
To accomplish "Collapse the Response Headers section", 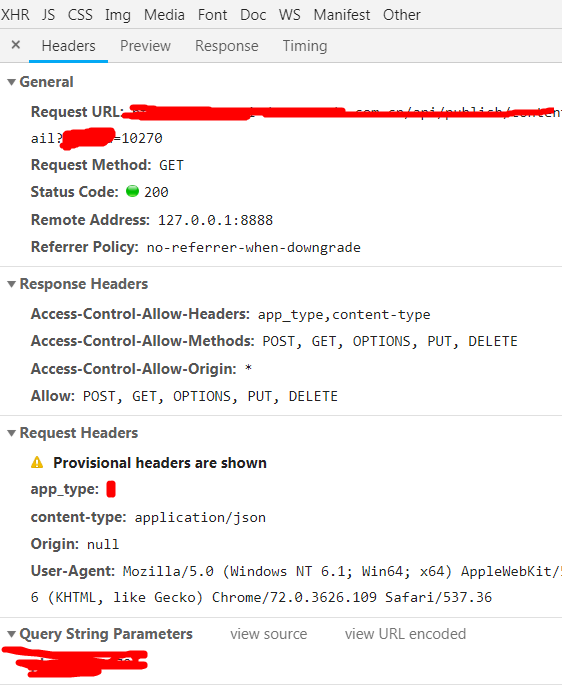I will (12, 284).
